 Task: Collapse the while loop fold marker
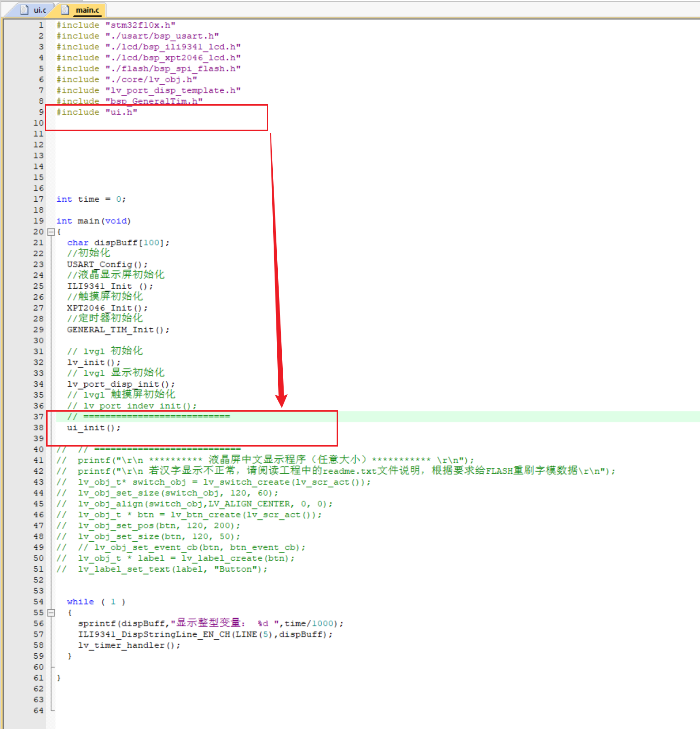click(51, 612)
